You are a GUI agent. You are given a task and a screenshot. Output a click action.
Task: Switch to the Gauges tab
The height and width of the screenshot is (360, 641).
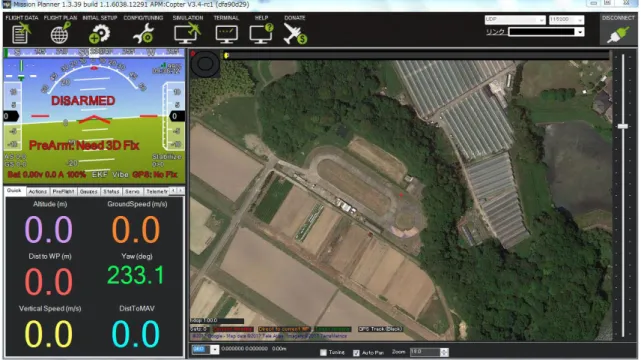coord(88,191)
